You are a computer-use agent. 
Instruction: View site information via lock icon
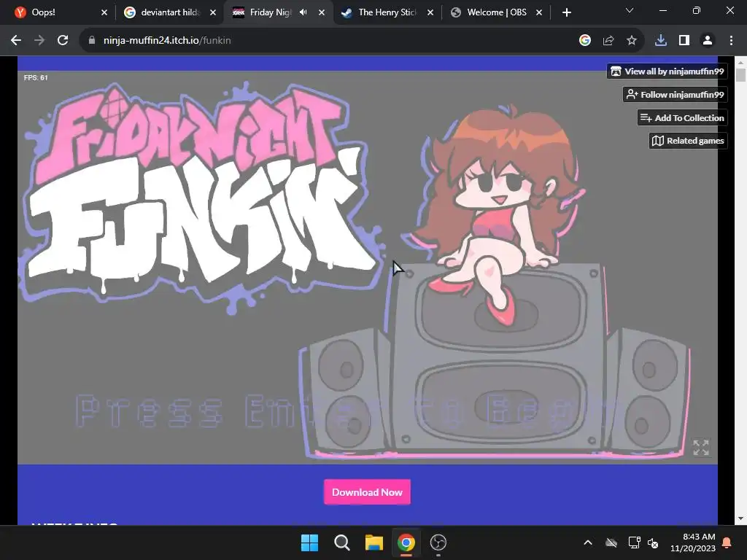(92, 41)
